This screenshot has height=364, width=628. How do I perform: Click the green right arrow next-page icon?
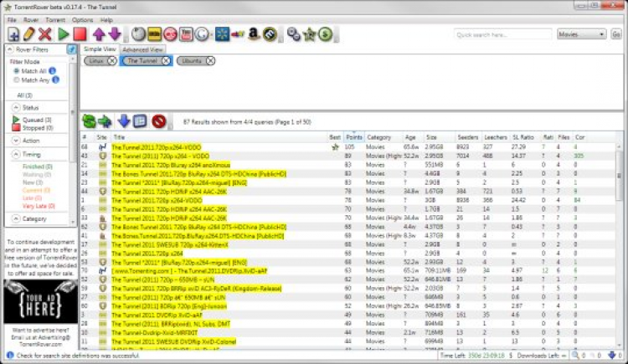(x=105, y=121)
